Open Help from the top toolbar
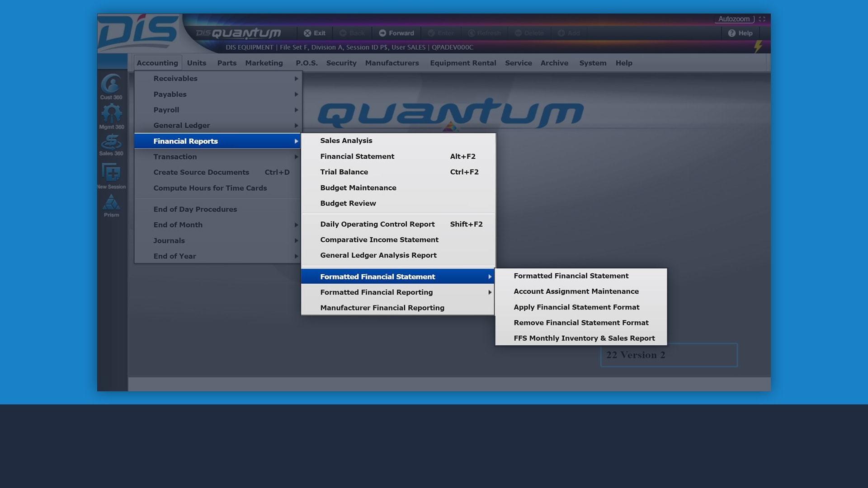This screenshot has height=488, width=868. tap(740, 33)
